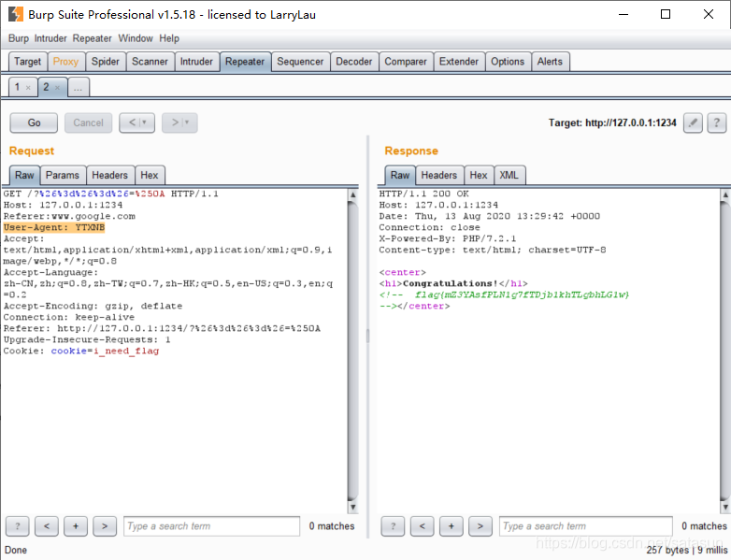Viewport: 731px width, 560px height.
Task: Click the edit target pencil icon
Action: tap(693, 123)
